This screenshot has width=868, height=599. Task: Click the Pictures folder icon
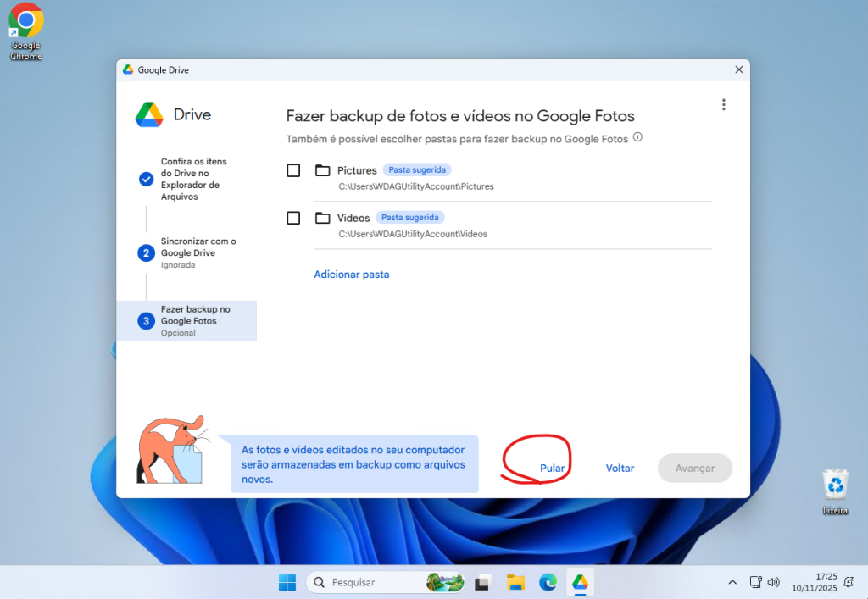322,170
